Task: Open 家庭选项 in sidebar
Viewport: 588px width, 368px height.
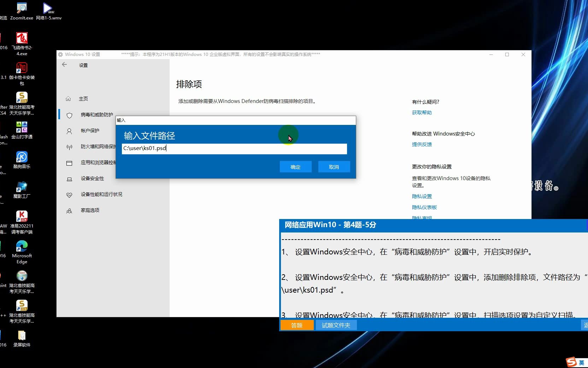Action: click(x=90, y=210)
